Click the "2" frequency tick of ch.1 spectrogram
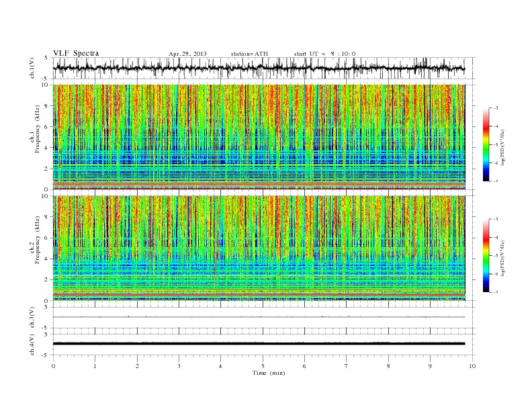Image resolution: width=532 pixels, height=411 pixels. click(x=47, y=169)
